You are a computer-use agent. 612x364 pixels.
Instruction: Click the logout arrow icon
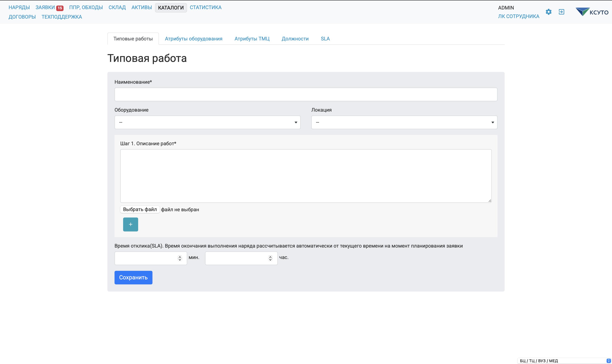pos(562,12)
